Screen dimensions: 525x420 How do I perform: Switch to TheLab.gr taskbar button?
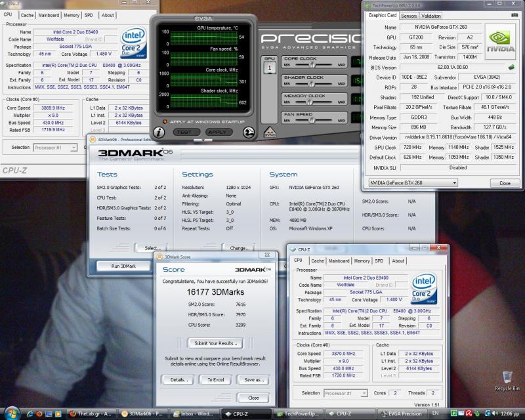point(91,414)
